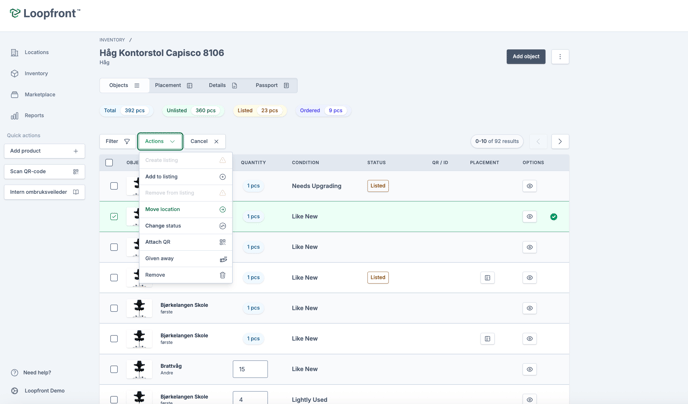Go to next results page arrow
This screenshot has width=688, height=404.
coord(560,142)
